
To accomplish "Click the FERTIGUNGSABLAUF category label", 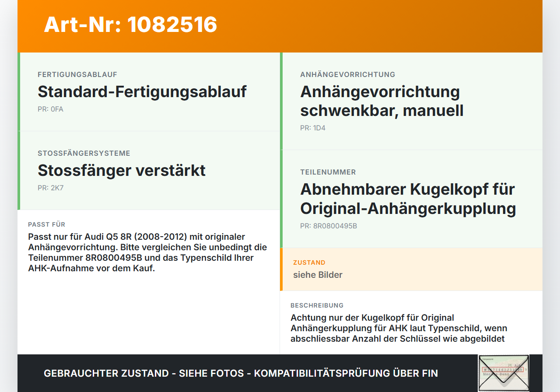I will tap(77, 74).
